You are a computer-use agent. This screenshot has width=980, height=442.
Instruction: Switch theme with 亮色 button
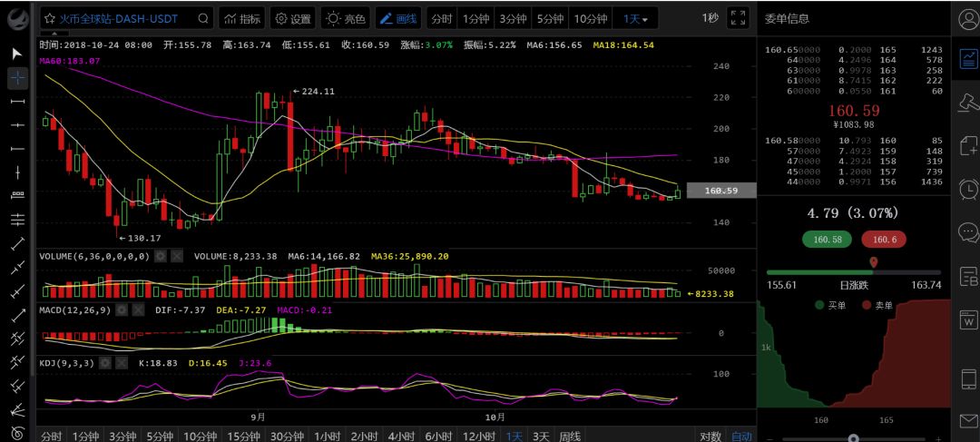click(x=347, y=19)
